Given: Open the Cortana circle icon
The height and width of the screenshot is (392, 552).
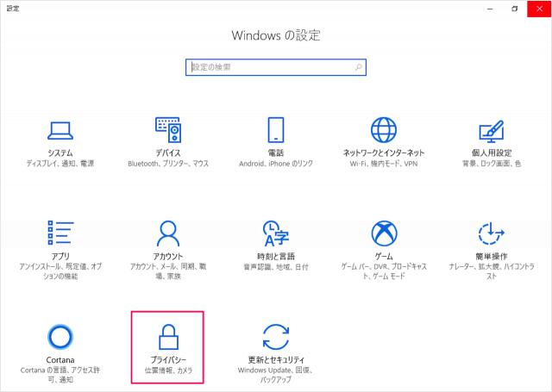Looking at the screenshot, I should coord(60,337).
